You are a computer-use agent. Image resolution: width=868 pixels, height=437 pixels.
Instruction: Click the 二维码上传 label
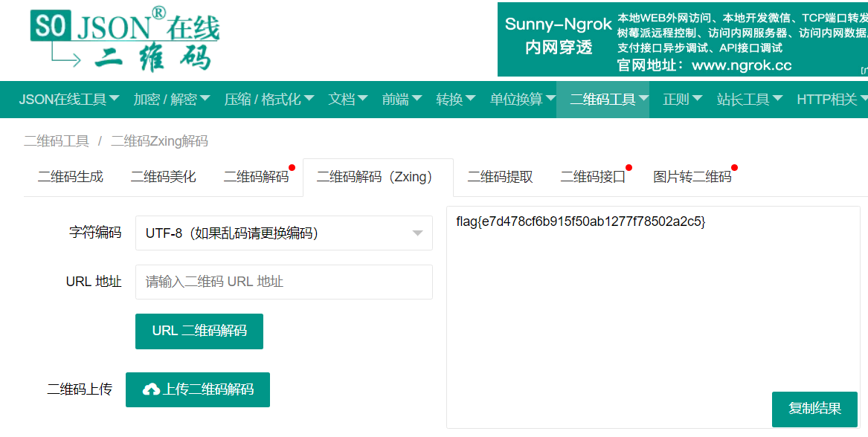(80, 389)
